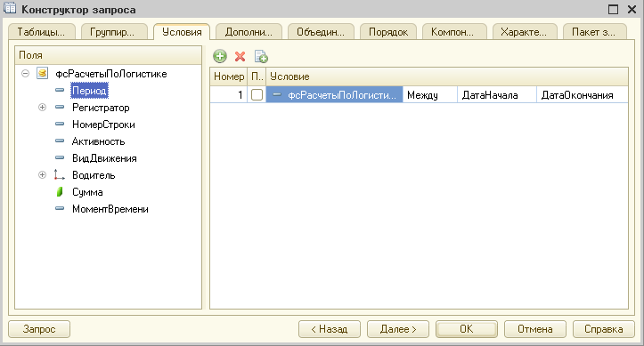The height and width of the screenshot is (346, 644).
Task: Open the Пакет запросов tab
Action: tap(594, 32)
